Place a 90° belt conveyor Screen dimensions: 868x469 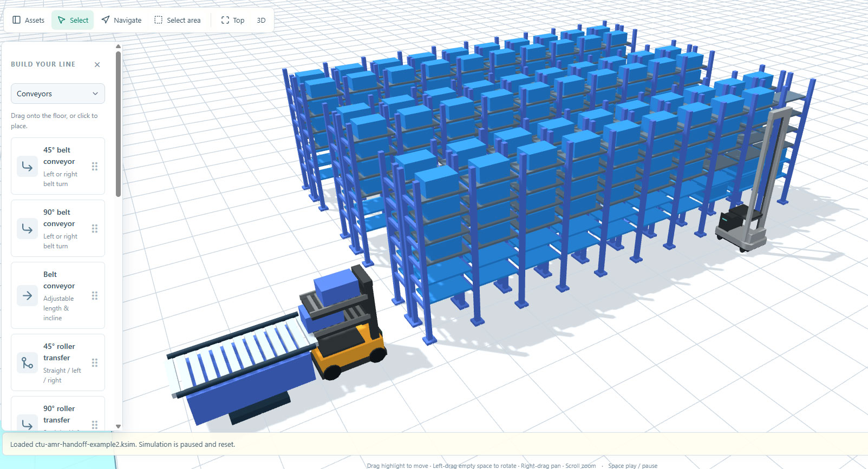click(x=58, y=228)
